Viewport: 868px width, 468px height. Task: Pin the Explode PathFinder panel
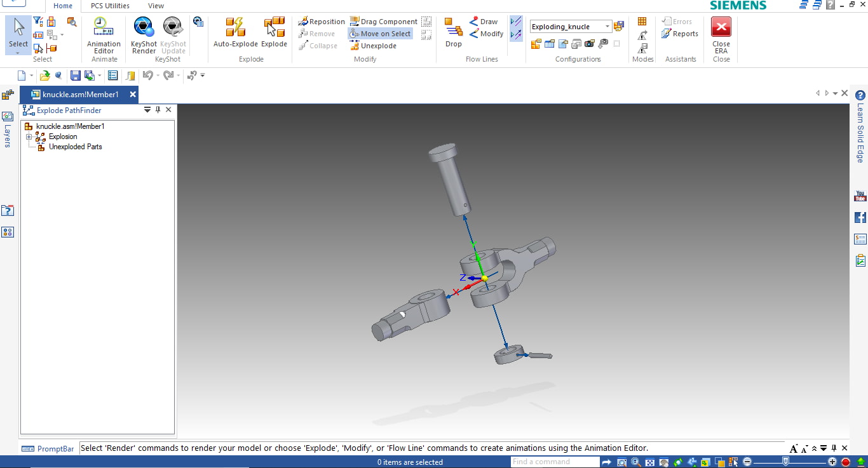tap(158, 110)
